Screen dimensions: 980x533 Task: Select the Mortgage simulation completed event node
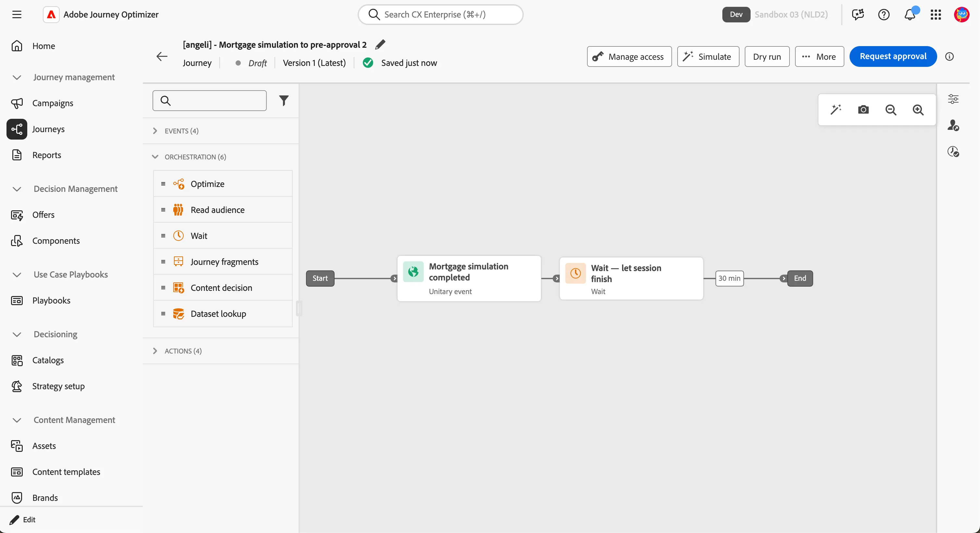pyautogui.click(x=469, y=278)
